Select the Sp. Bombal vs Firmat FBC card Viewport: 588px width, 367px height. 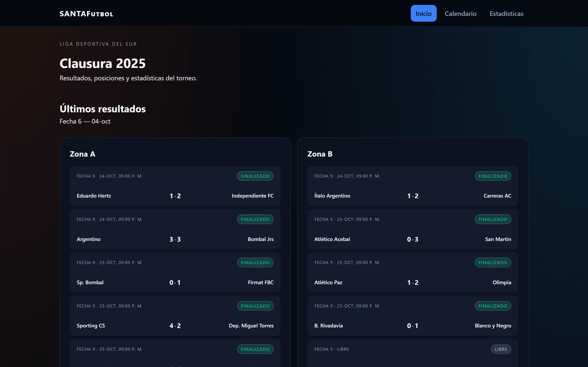click(175, 272)
